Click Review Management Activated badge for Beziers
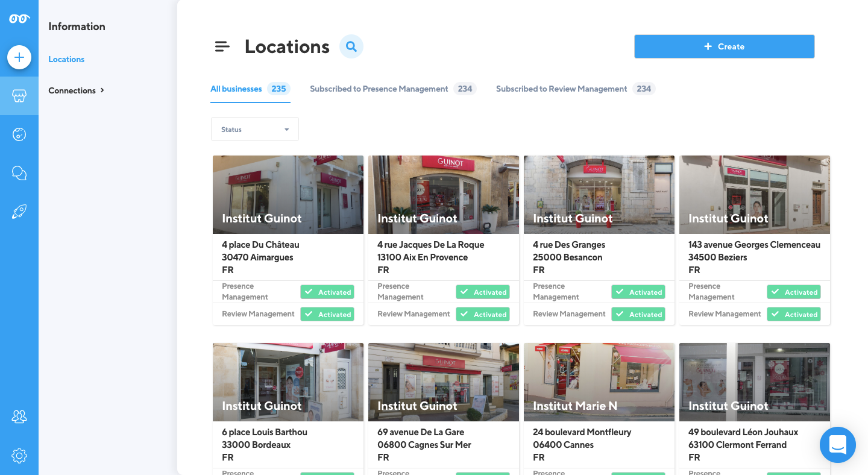This screenshot has height=475, width=868. click(x=794, y=314)
